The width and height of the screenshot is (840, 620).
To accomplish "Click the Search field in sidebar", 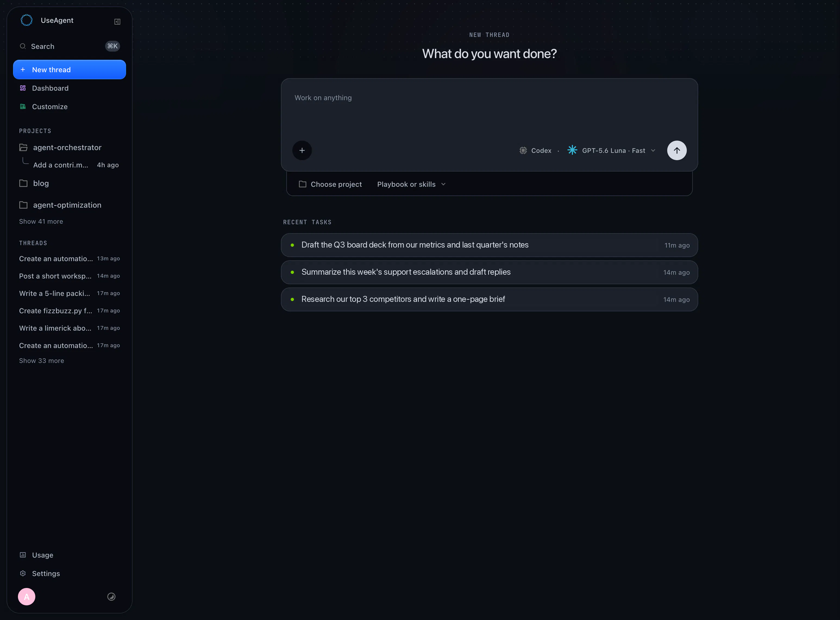I will pos(70,46).
